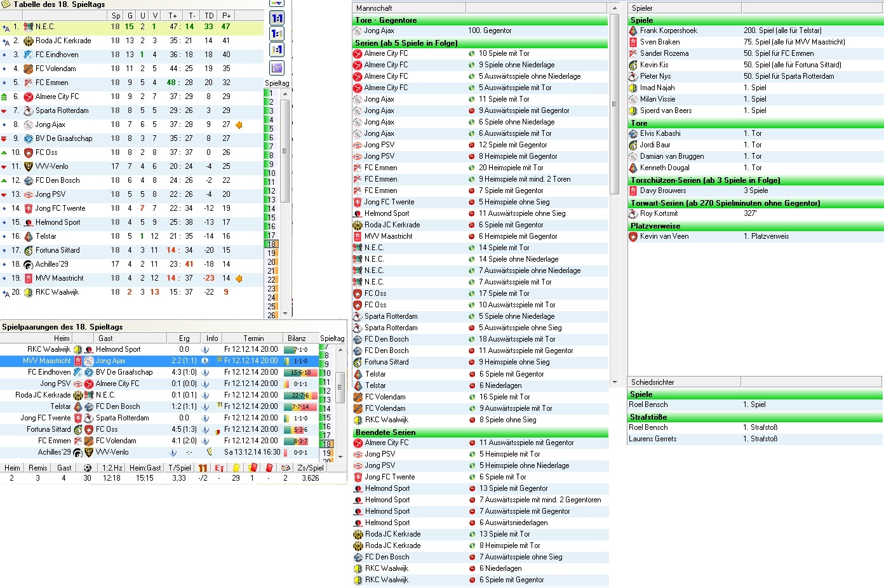Open the chart icon below the 1:1 buttons
884x588 pixels.
coord(277,68)
